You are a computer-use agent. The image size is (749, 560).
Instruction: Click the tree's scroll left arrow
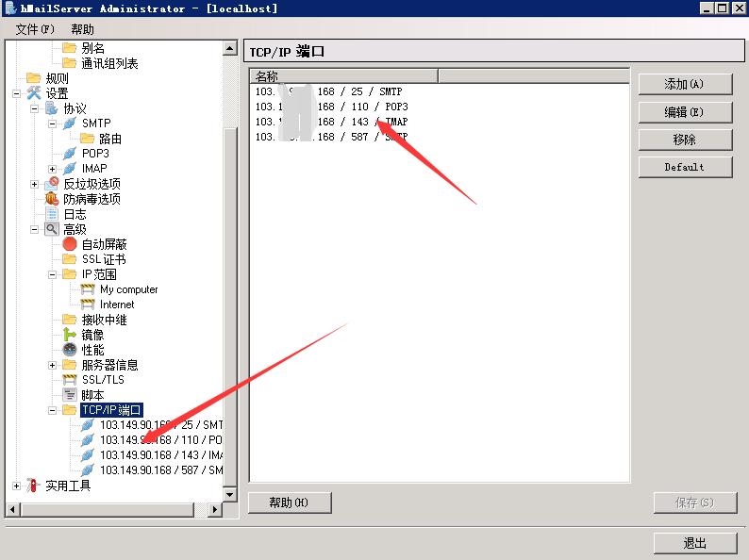(x=13, y=510)
